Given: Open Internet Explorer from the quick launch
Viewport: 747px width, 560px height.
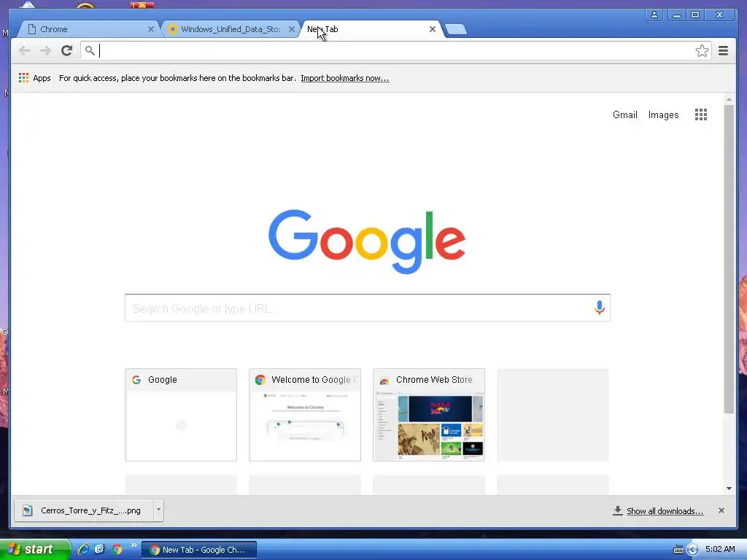Looking at the screenshot, I should (83, 550).
